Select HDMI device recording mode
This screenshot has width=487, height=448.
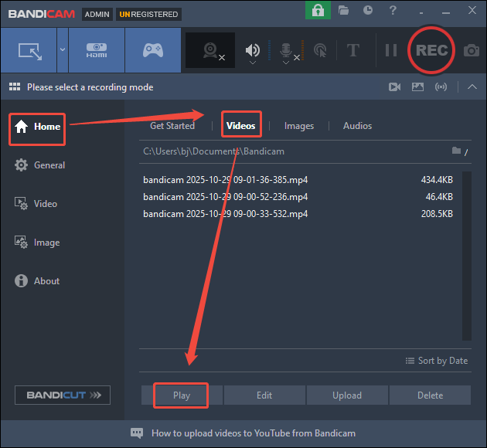[x=97, y=50]
